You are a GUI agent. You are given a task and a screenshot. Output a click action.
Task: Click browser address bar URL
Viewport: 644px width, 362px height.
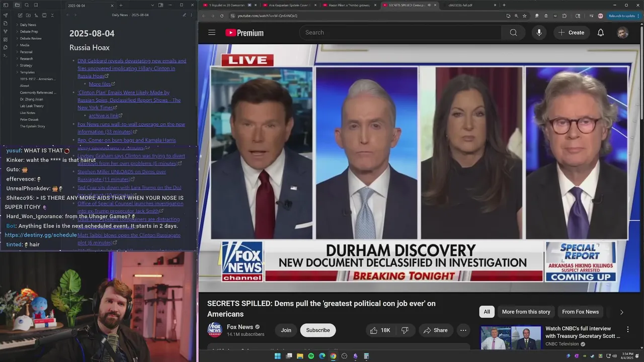pyautogui.click(x=267, y=16)
